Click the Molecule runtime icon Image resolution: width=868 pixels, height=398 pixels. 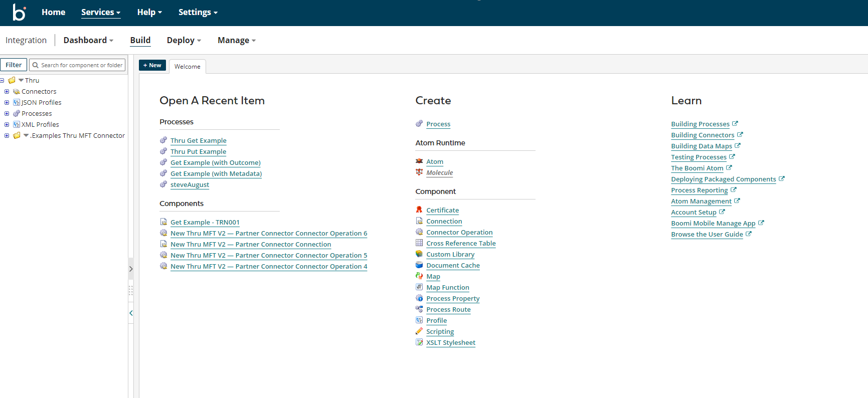419,172
